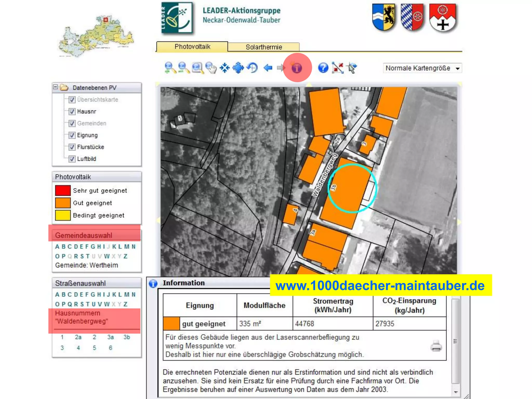Go back to previous map view
The image size is (532, 399).
pos(268,68)
